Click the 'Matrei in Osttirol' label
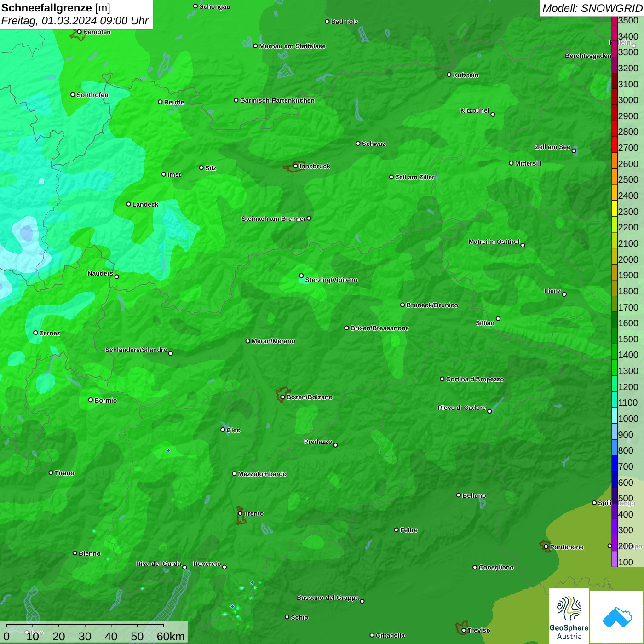The image size is (644, 644). [494, 241]
